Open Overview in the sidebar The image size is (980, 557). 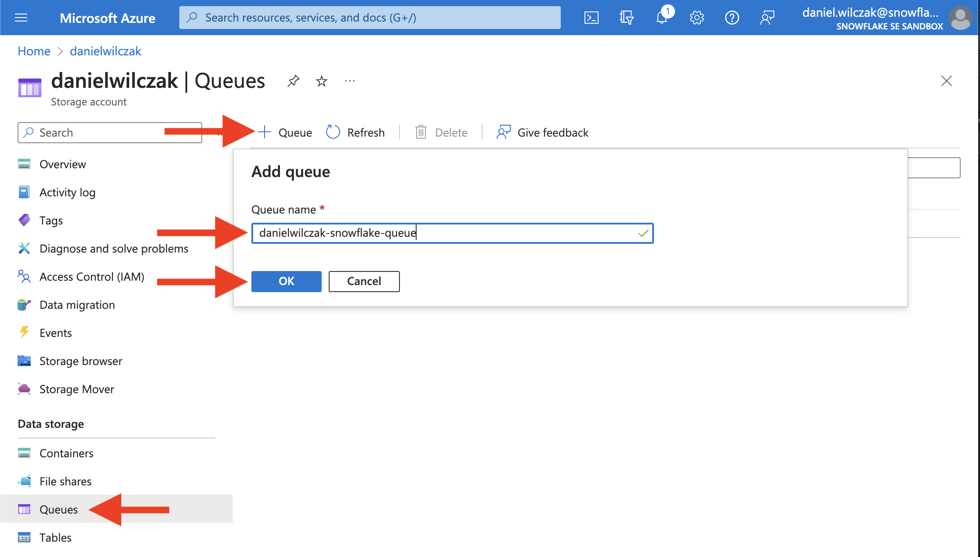[62, 164]
